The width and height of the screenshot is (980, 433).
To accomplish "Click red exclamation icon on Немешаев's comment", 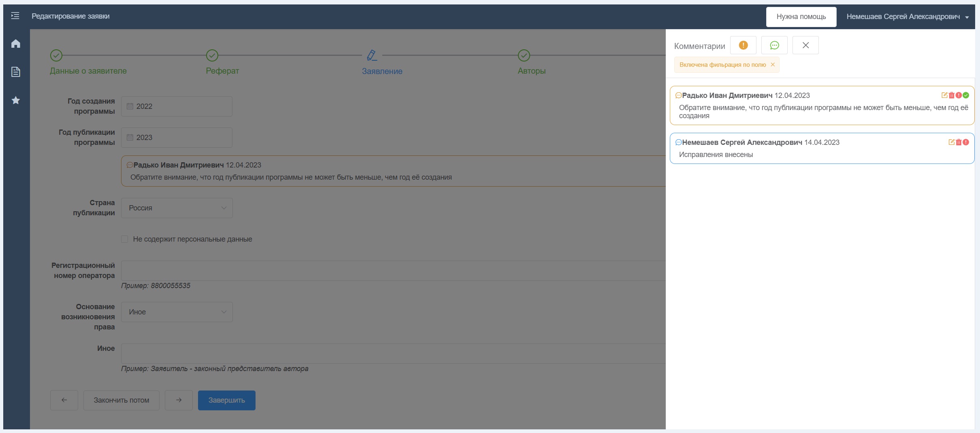I will [x=966, y=142].
